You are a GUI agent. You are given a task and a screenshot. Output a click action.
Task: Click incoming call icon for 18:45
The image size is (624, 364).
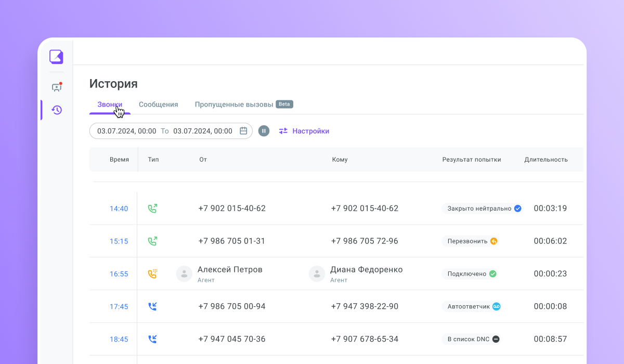coord(152,339)
